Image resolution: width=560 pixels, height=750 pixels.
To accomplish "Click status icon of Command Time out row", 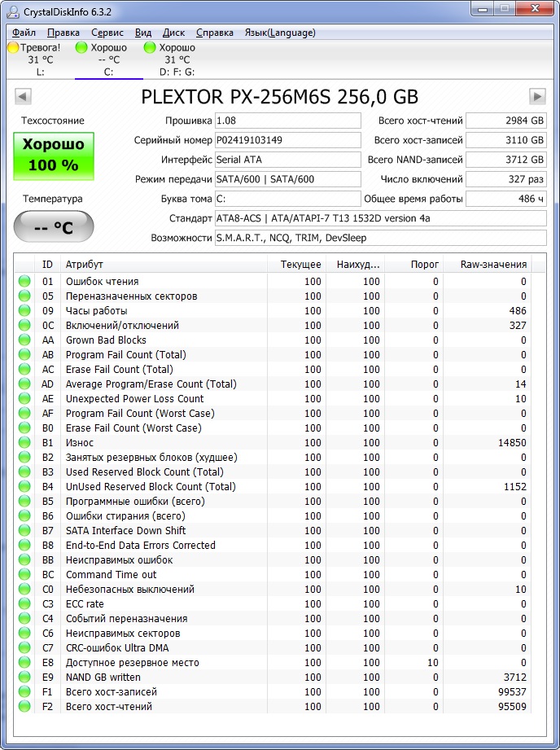I will tap(24, 574).
